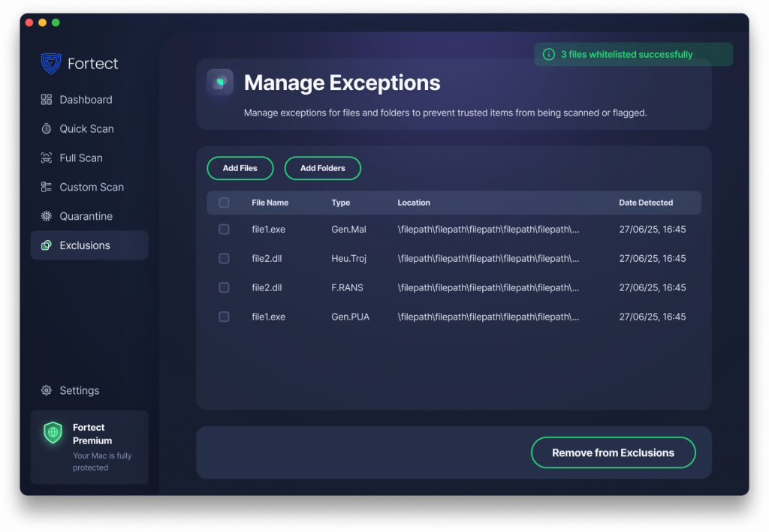Click the Settings gear icon
Viewport: 769px width, 532px height.
46,390
